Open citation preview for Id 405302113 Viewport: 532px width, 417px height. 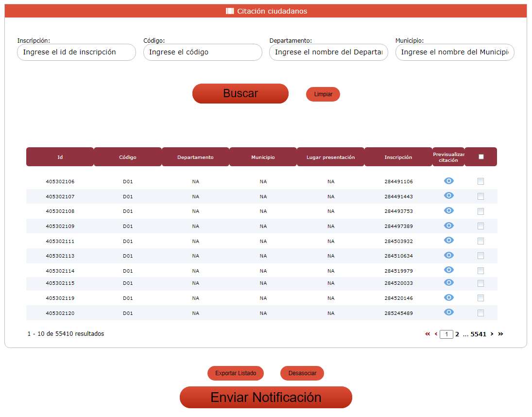coord(449,255)
